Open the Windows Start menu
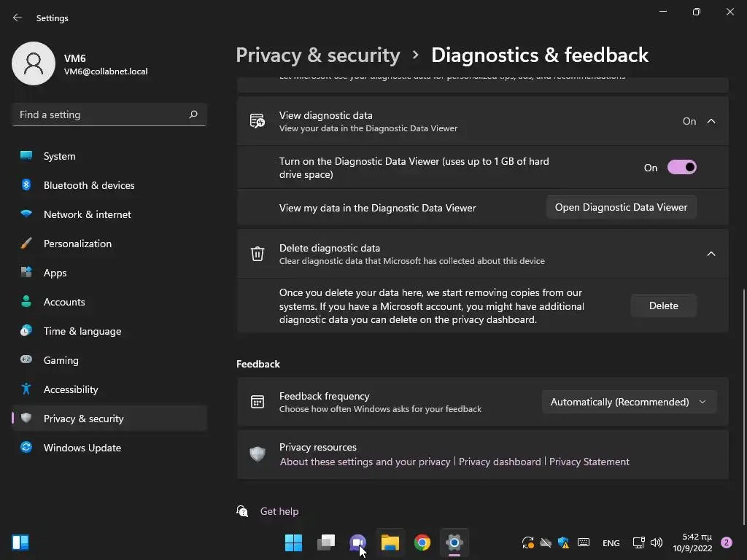 click(x=293, y=542)
